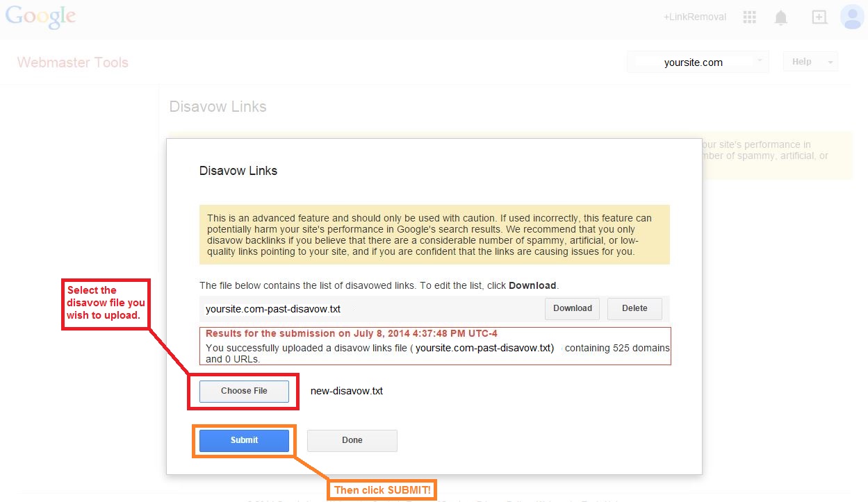The image size is (868, 502).
Task: Click the selected file name new-disavow.txt
Action: pyautogui.click(x=347, y=391)
